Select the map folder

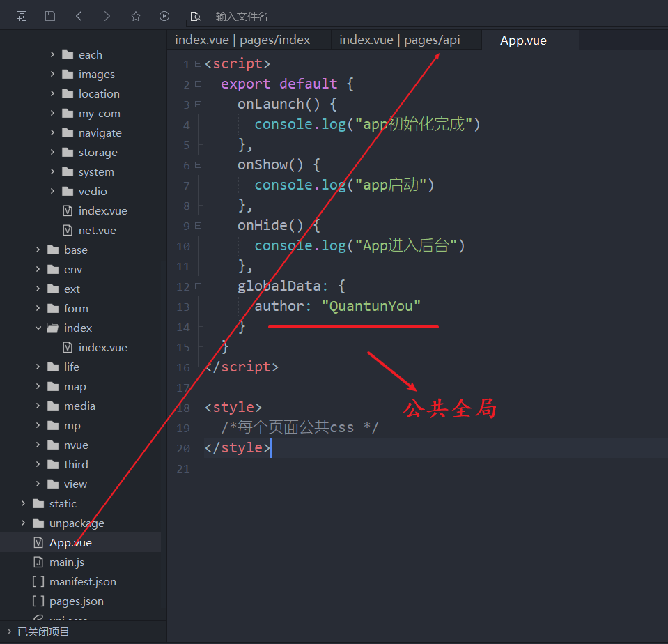pyautogui.click(x=75, y=387)
